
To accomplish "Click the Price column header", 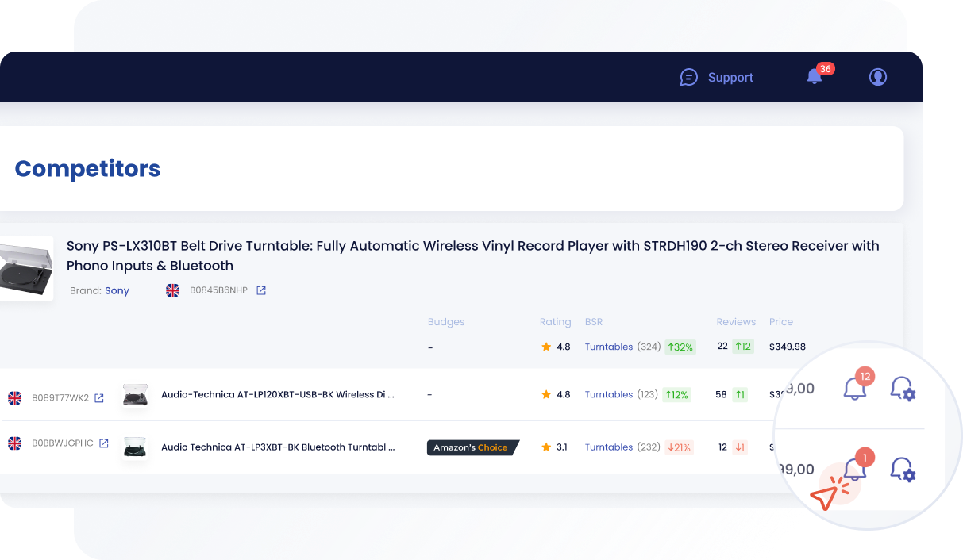I will point(781,322).
